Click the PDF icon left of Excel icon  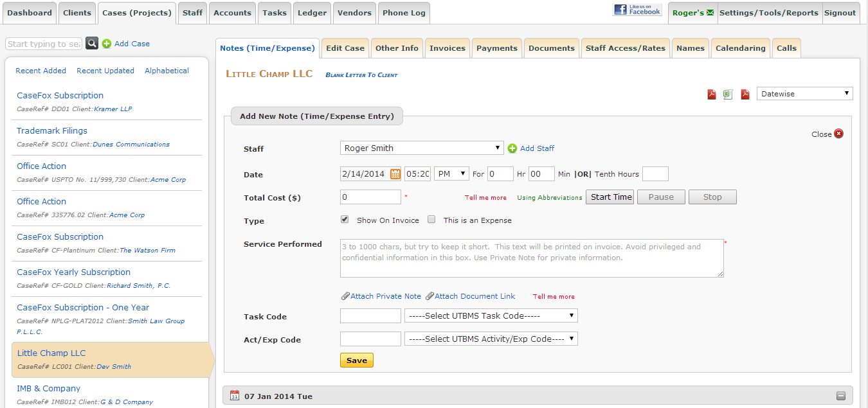(712, 94)
